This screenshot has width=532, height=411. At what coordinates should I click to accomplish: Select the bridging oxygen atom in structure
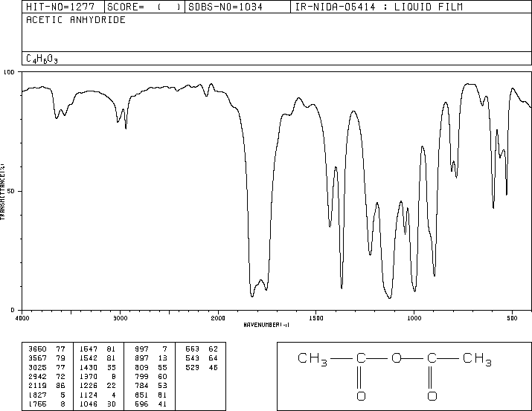pyautogui.click(x=396, y=360)
